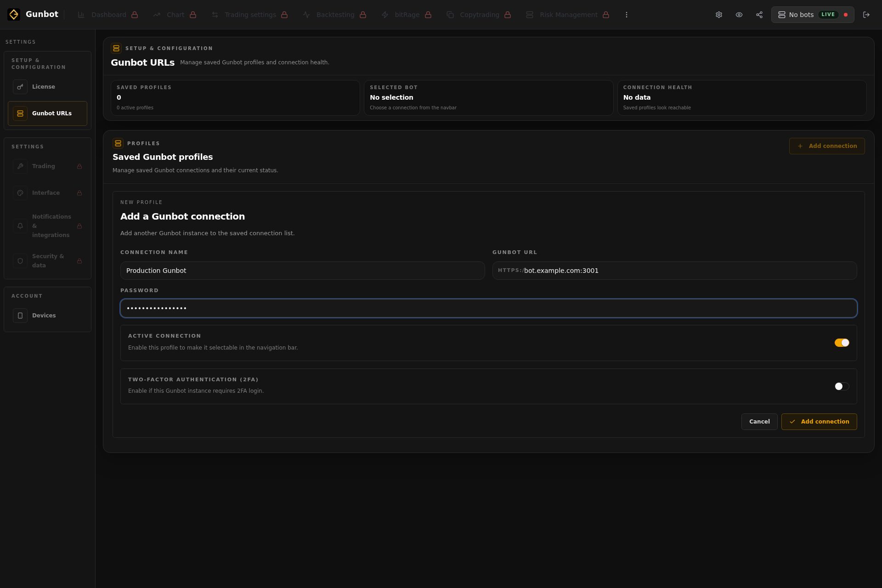The height and width of the screenshot is (588, 882).
Task: Open Trading settings in sidebar
Action: [47, 166]
